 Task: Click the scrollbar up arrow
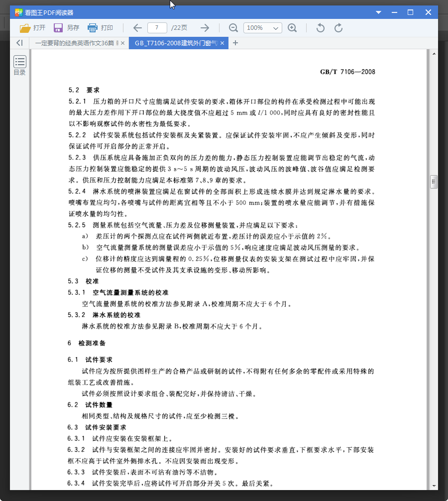(434, 54)
